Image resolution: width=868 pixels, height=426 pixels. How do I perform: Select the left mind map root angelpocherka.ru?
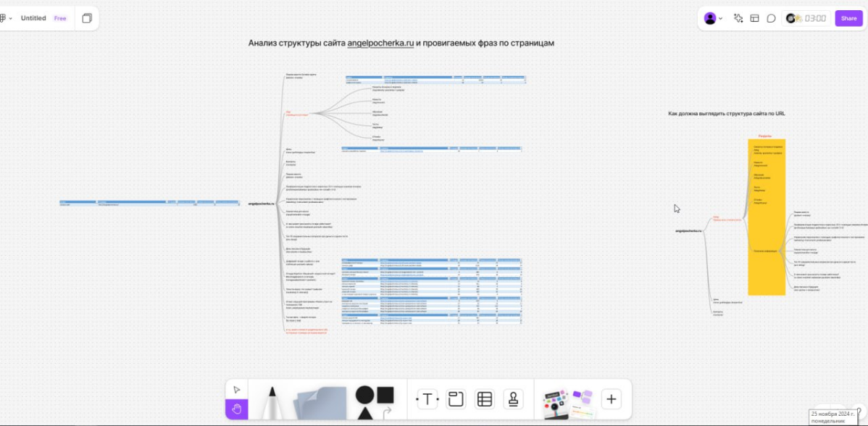(x=262, y=204)
